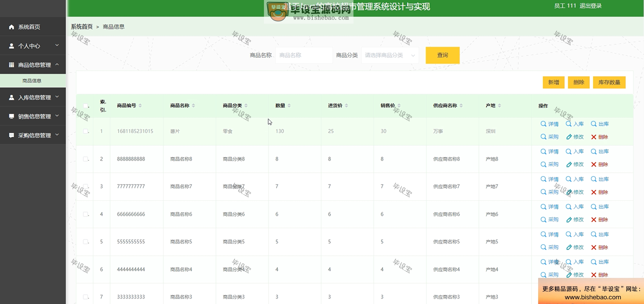Toggle the select-all checkbox in table header
Image resolution: width=644 pixels, height=304 pixels.
click(85, 106)
